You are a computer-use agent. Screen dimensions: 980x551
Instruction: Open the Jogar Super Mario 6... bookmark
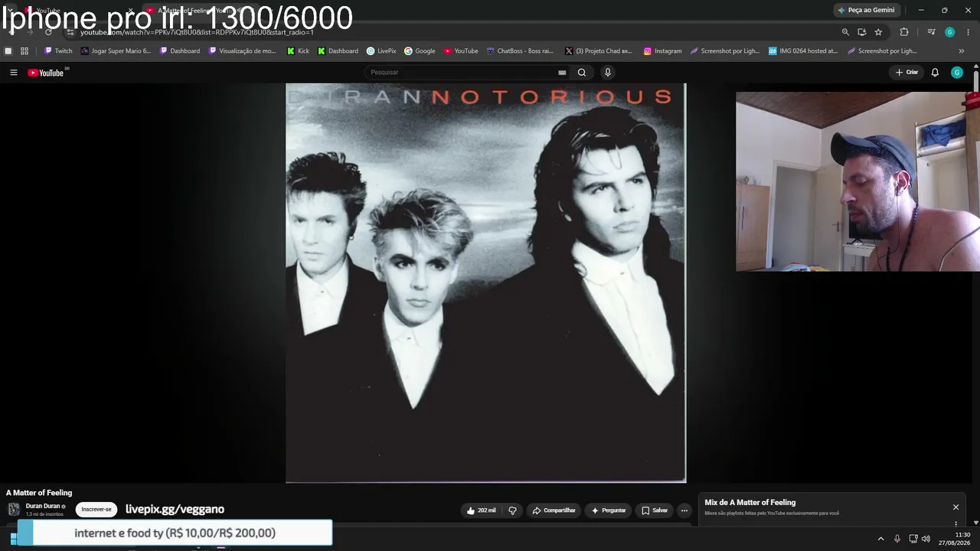(116, 51)
